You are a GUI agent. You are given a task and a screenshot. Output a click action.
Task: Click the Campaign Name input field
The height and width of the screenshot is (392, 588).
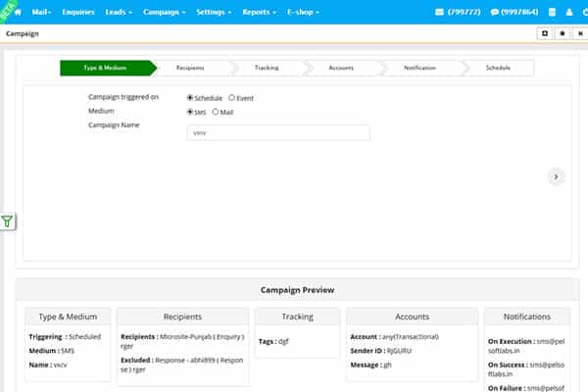tap(277, 133)
